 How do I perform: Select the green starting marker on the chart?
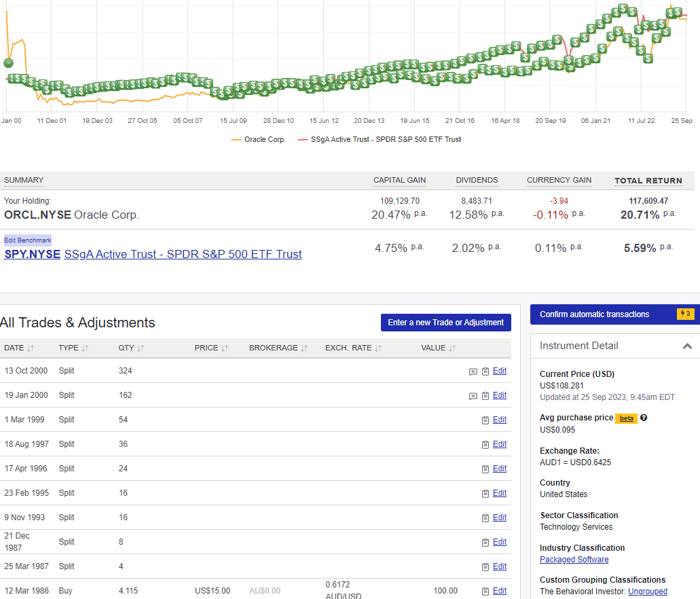pyautogui.click(x=8, y=62)
